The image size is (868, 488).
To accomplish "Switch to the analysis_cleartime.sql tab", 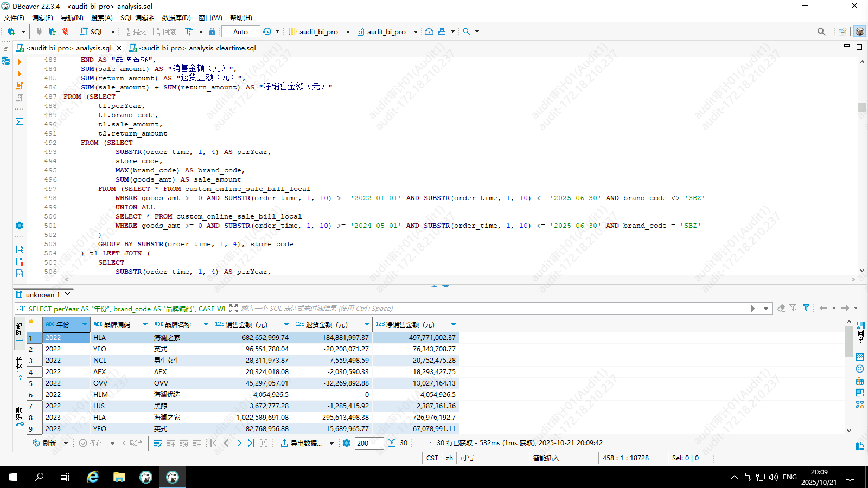I will point(197,48).
